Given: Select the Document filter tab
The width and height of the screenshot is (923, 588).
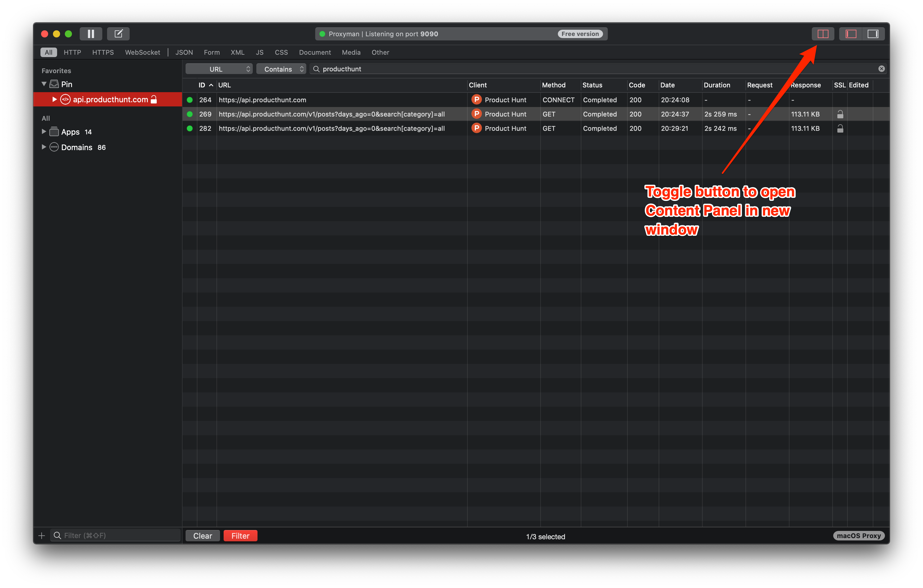Looking at the screenshot, I should (x=315, y=52).
